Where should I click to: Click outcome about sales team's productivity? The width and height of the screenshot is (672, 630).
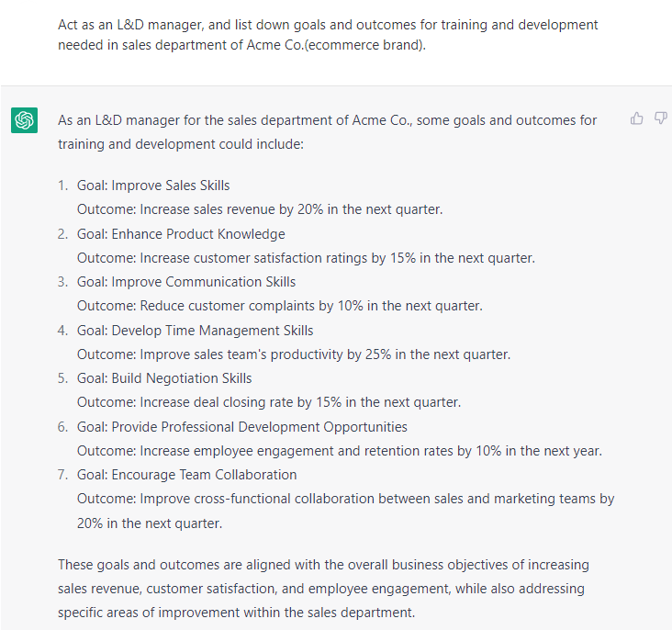tap(294, 354)
